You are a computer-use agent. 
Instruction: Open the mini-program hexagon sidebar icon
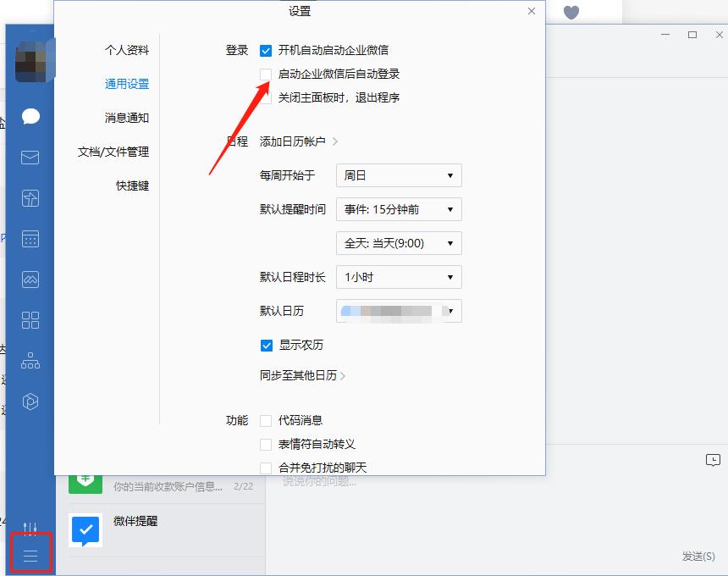pos(30,402)
